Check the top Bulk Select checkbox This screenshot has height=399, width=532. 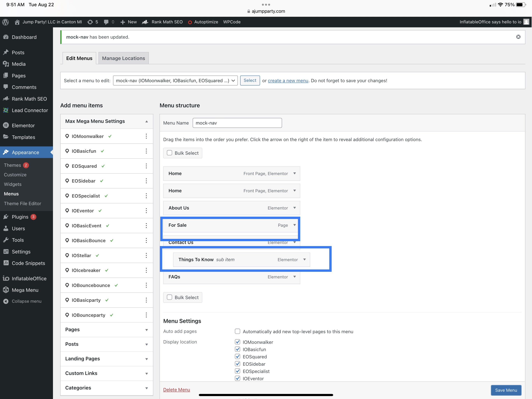(x=170, y=153)
